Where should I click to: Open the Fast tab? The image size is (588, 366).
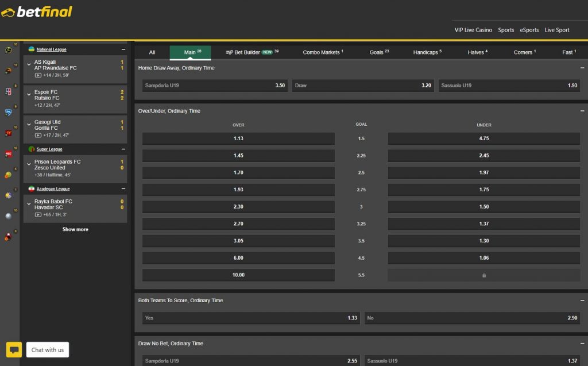coord(569,52)
